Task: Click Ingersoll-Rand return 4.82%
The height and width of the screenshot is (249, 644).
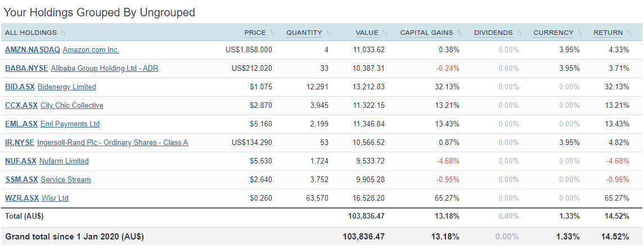Action: (619, 143)
